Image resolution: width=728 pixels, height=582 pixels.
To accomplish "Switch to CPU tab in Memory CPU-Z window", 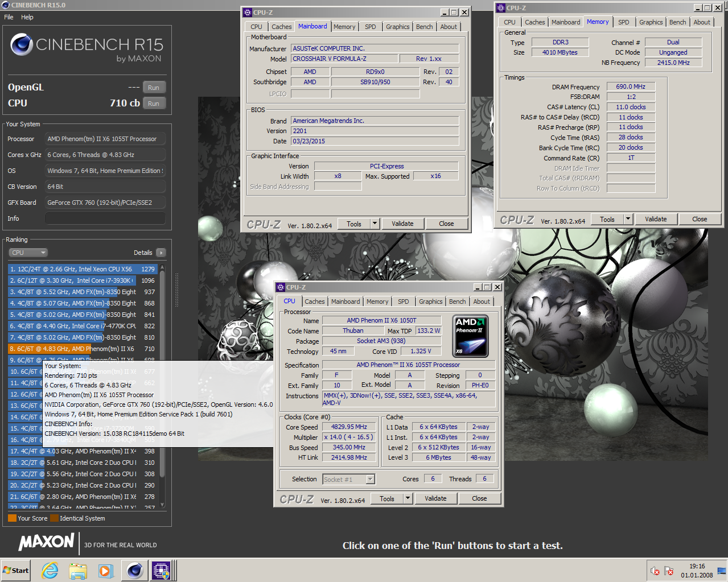I will [x=510, y=22].
